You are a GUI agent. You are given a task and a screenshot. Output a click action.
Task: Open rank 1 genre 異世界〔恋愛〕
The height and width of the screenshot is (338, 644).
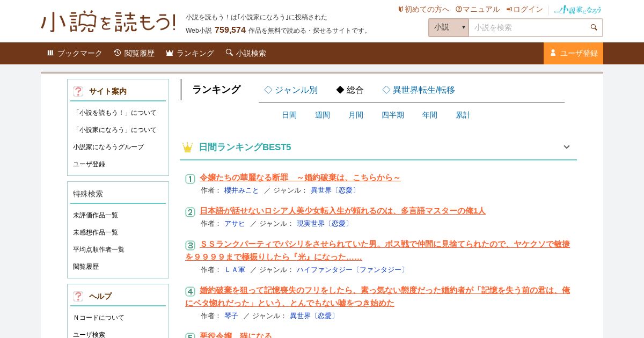pos(335,190)
